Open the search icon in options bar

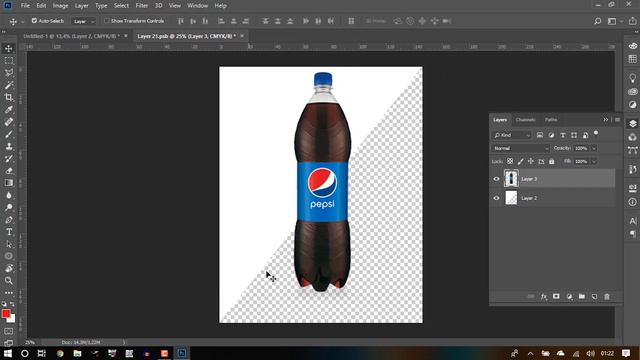pyautogui.click(x=598, y=21)
